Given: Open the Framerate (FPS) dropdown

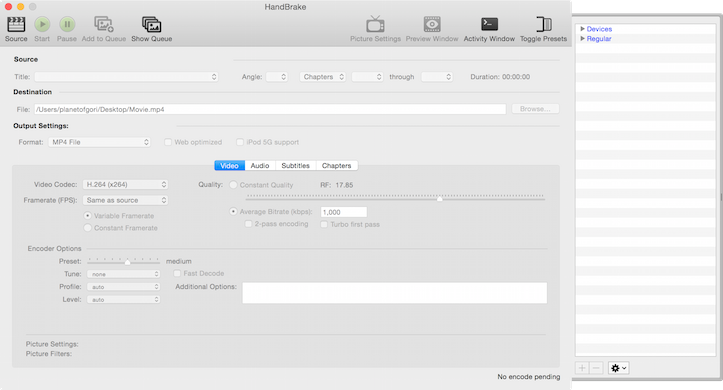Looking at the screenshot, I should [125, 200].
